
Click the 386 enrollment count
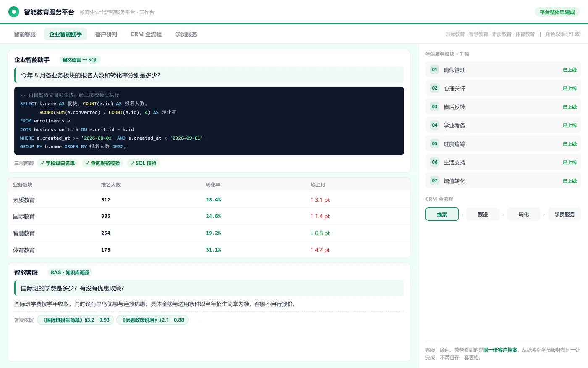click(x=106, y=216)
